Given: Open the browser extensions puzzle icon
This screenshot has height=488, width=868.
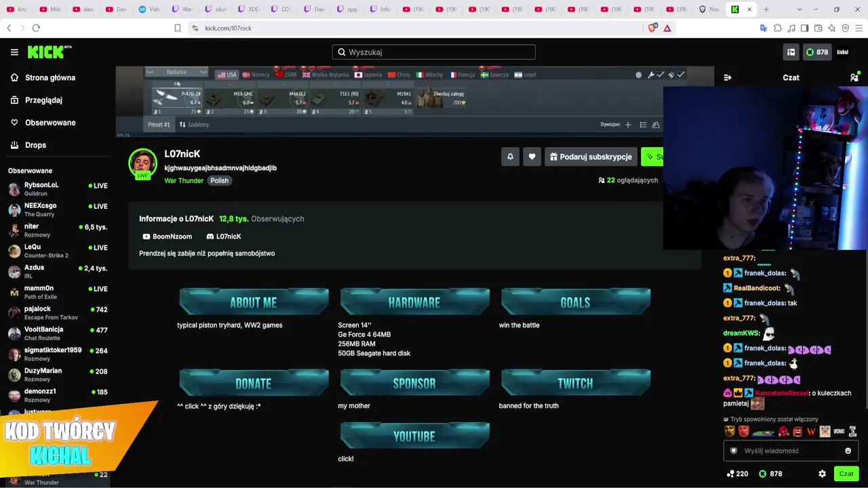Looking at the screenshot, I should tap(778, 28).
